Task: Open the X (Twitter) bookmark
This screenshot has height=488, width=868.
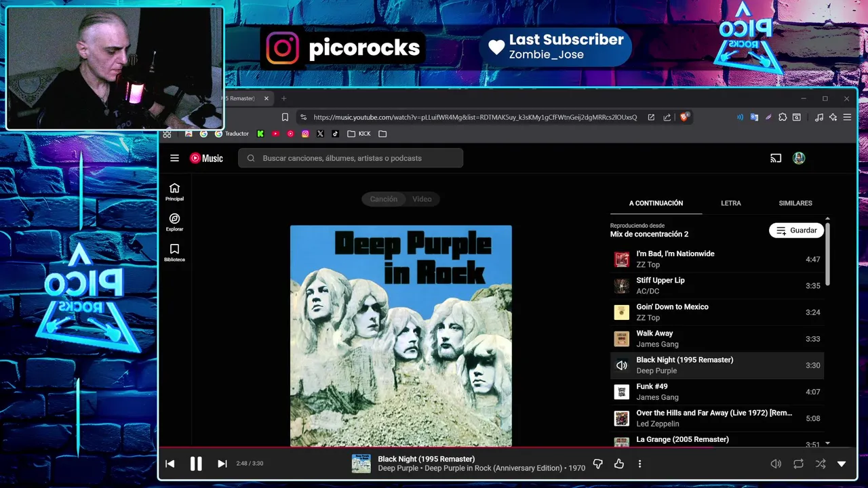Action: click(320, 134)
